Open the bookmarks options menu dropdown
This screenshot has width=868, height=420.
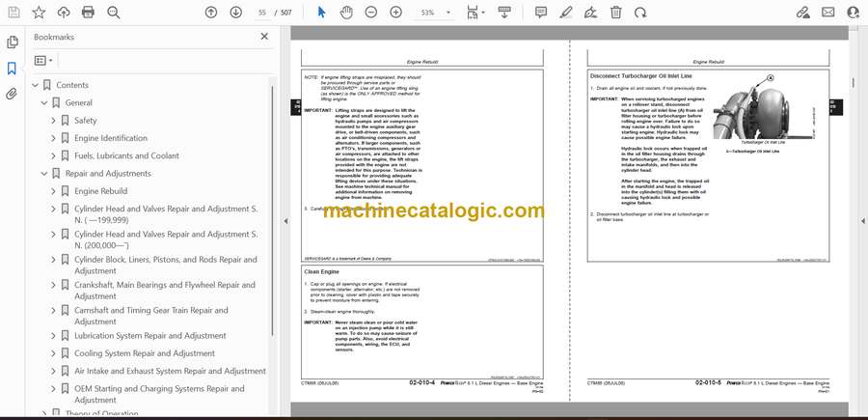pyautogui.click(x=43, y=61)
